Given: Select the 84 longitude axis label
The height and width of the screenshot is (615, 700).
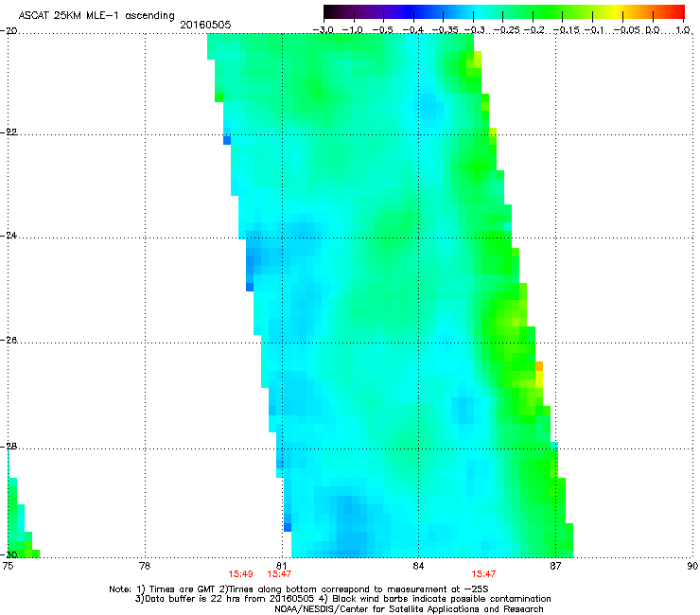Looking at the screenshot, I should pyautogui.click(x=418, y=566).
